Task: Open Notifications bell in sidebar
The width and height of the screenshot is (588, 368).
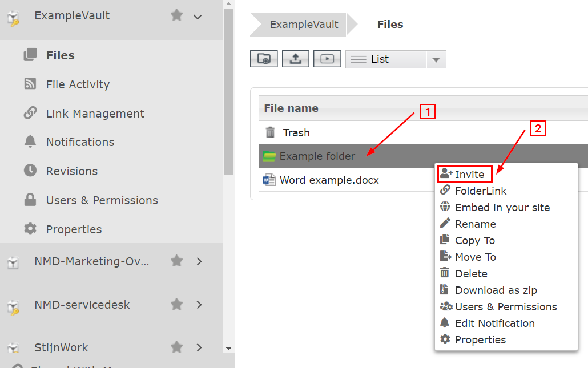Action: (80, 142)
